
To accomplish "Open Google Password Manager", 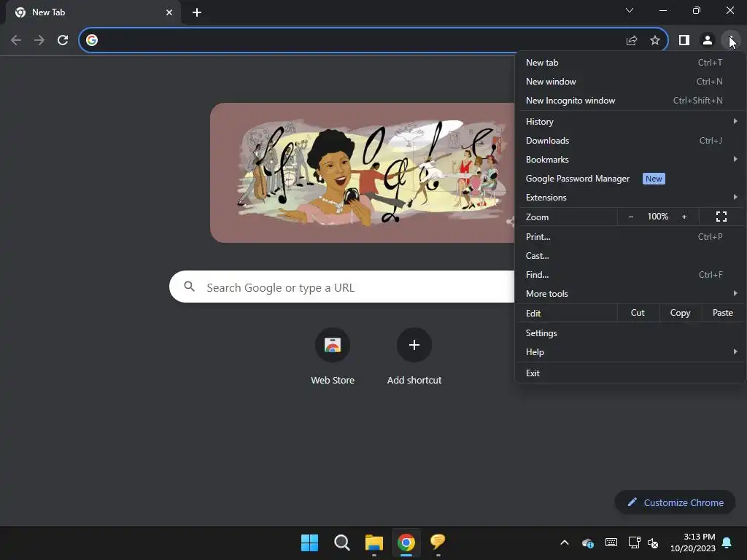I will (630, 179).
